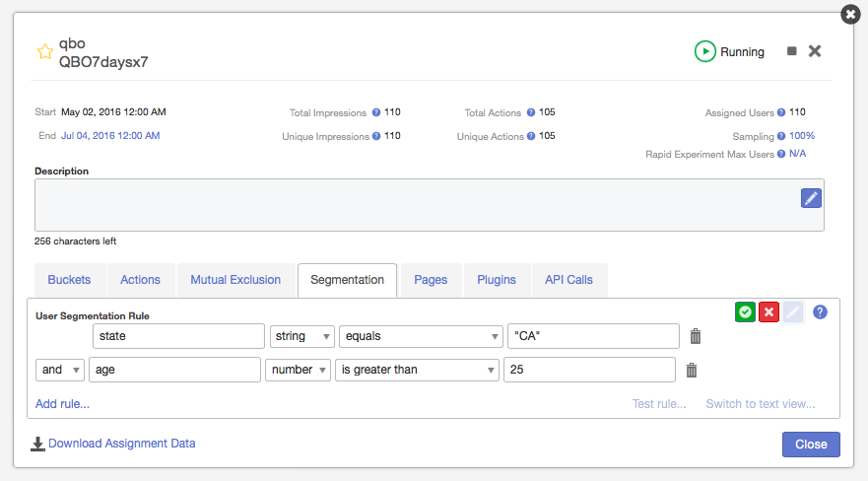Screen dimensions: 868x481
Task: Open Total Actions help icon
Action: coord(530,112)
